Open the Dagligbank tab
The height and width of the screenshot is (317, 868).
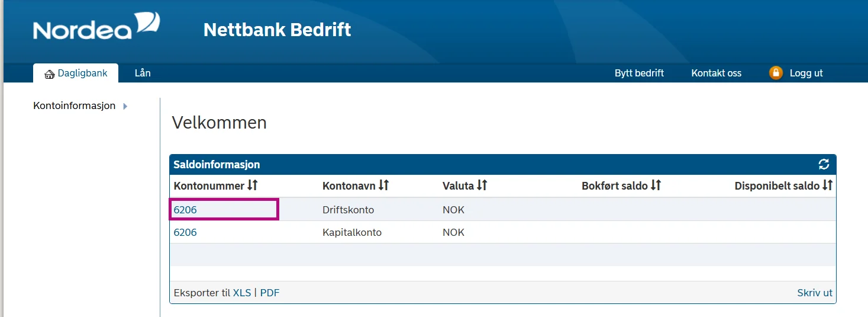point(82,73)
